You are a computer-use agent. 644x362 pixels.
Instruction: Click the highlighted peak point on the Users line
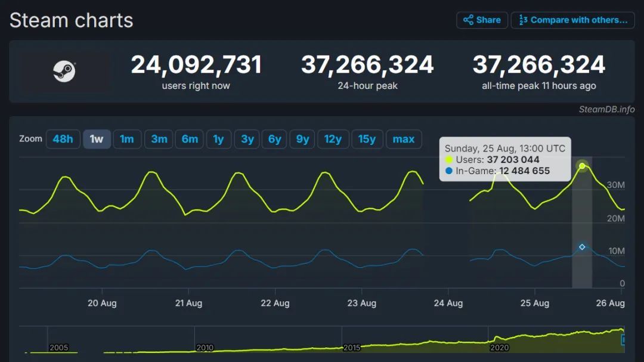pyautogui.click(x=581, y=166)
